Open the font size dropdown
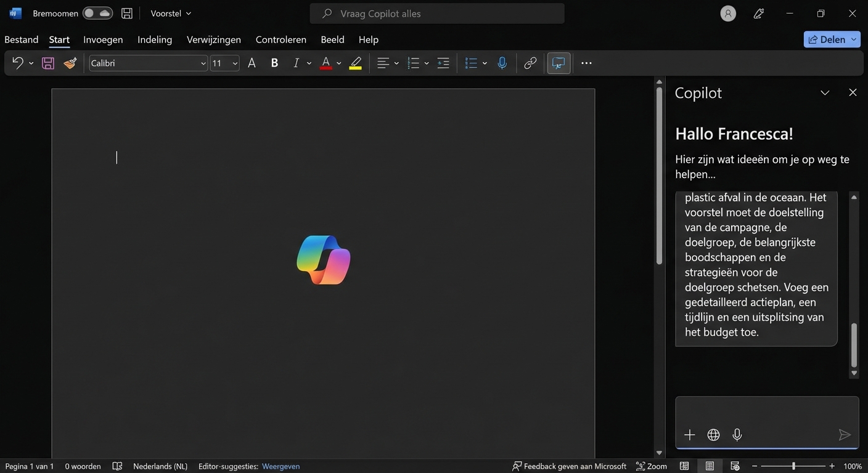 [x=235, y=63]
